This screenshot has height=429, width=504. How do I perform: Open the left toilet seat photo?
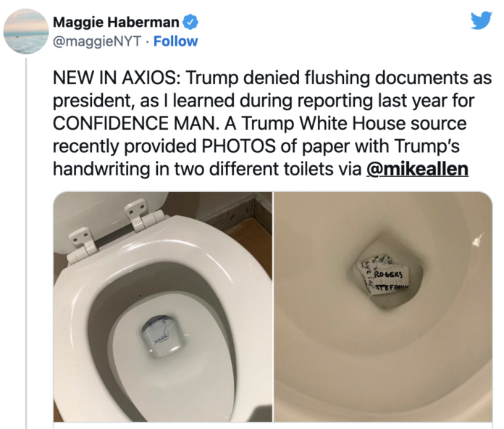pos(163,307)
